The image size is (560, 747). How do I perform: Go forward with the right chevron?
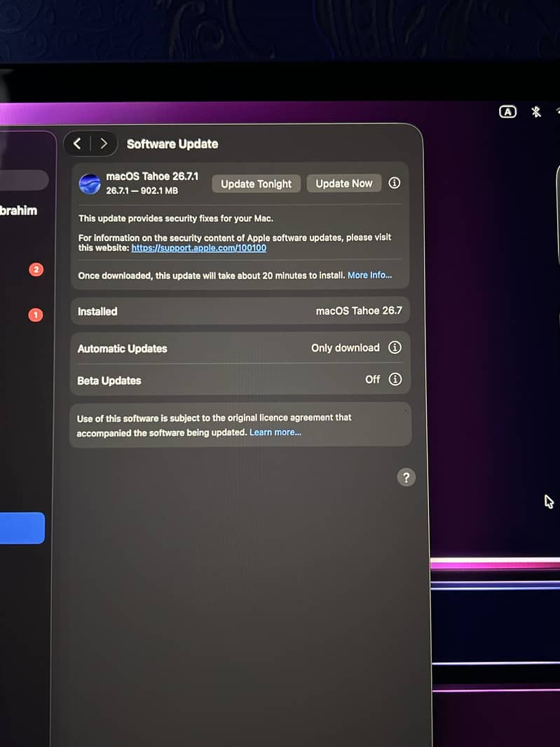tap(104, 144)
